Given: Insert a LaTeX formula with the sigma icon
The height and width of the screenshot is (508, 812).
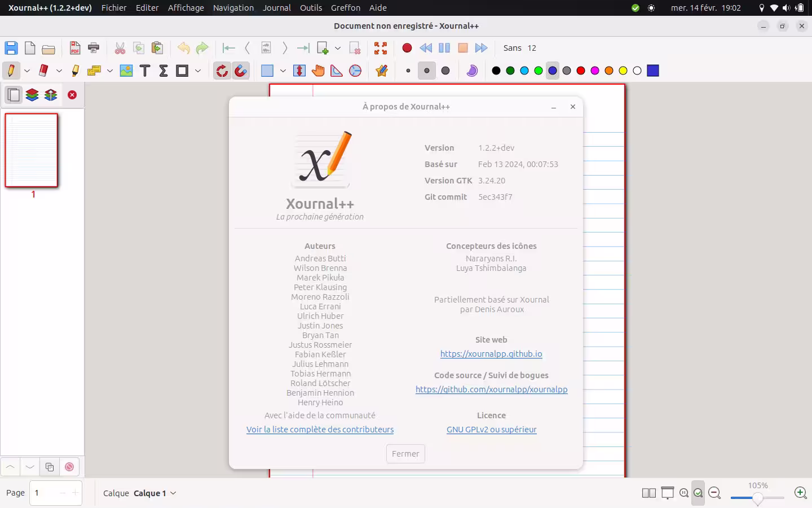Looking at the screenshot, I should (x=164, y=71).
